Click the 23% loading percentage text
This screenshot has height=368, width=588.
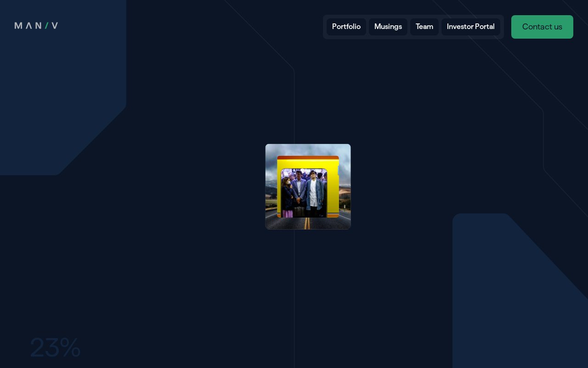click(x=56, y=347)
